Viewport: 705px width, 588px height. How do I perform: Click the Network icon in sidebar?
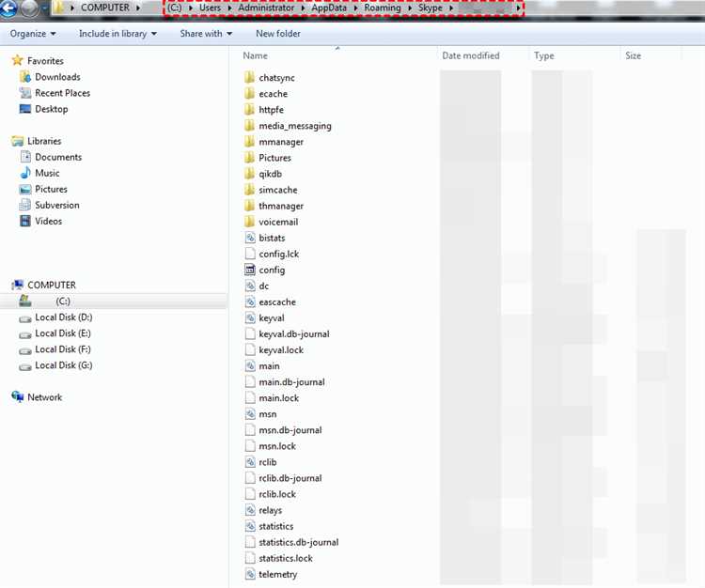coord(17,396)
